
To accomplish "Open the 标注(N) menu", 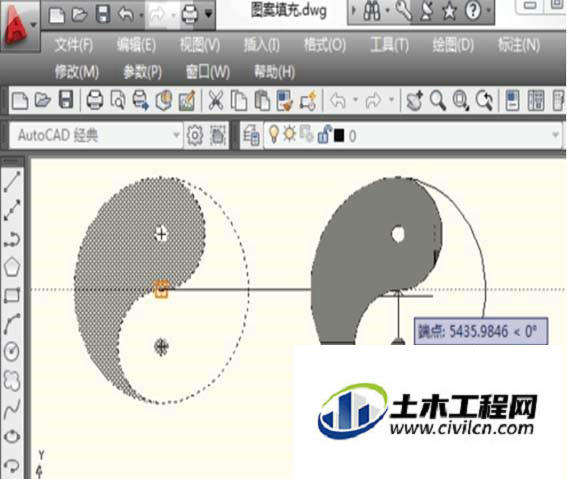I will tap(519, 46).
